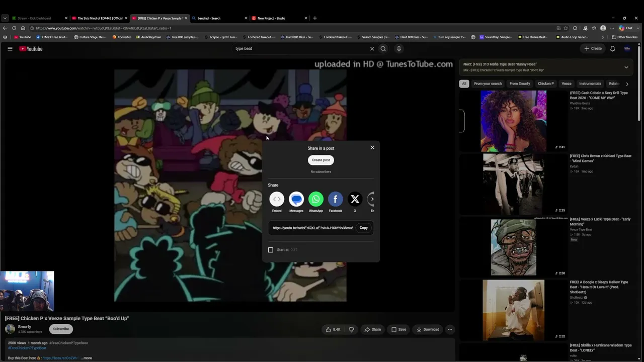Open the #FreeChickenPTypeBeat hashtag link

[x=68, y=343]
